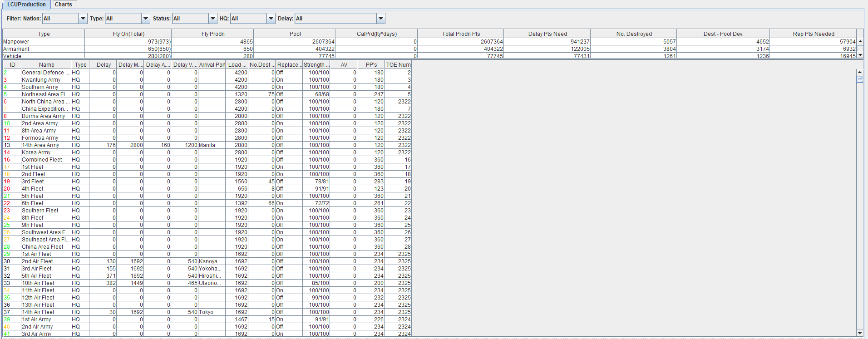Screen dimensions: 868x339
Task: Click the Manila arrival port cell
Action: [212, 145]
